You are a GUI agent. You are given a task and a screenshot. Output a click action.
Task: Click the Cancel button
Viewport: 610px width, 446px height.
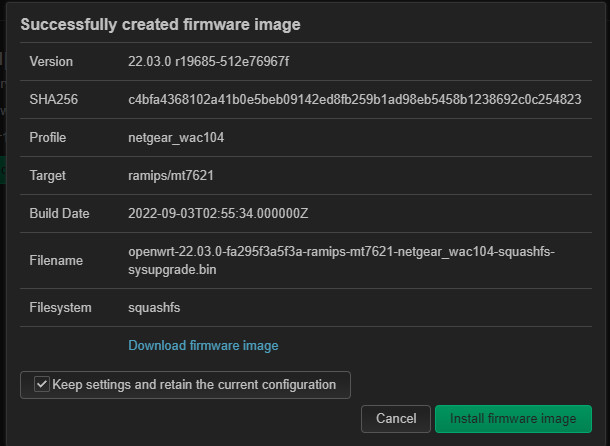pos(395,418)
